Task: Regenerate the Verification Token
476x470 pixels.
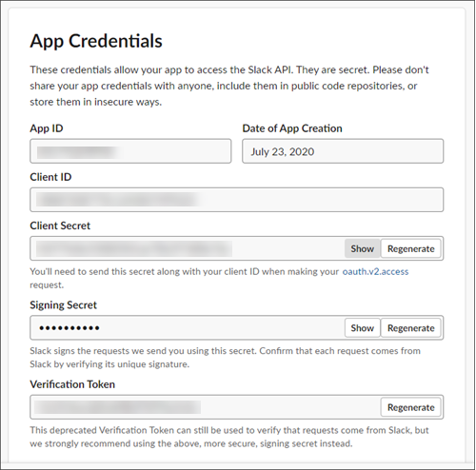Action: click(x=410, y=407)
